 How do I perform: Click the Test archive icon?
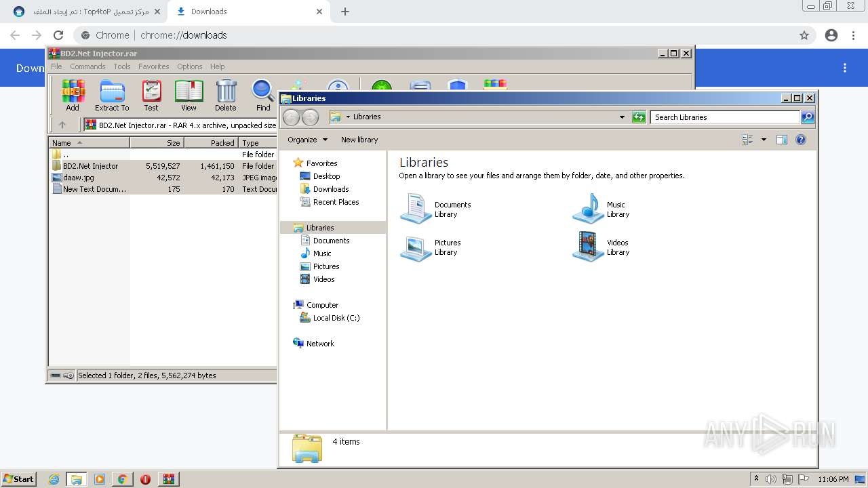tap(151, 95)
